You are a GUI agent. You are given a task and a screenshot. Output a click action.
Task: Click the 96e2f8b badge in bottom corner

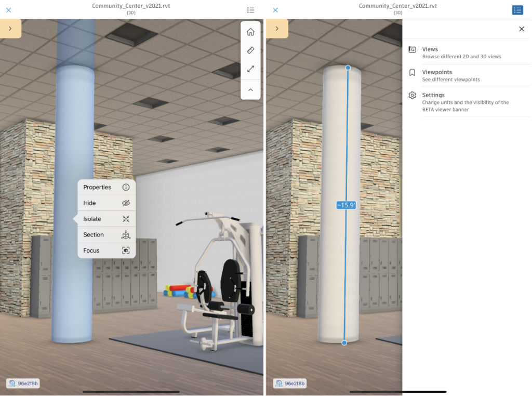pos(23,383)
